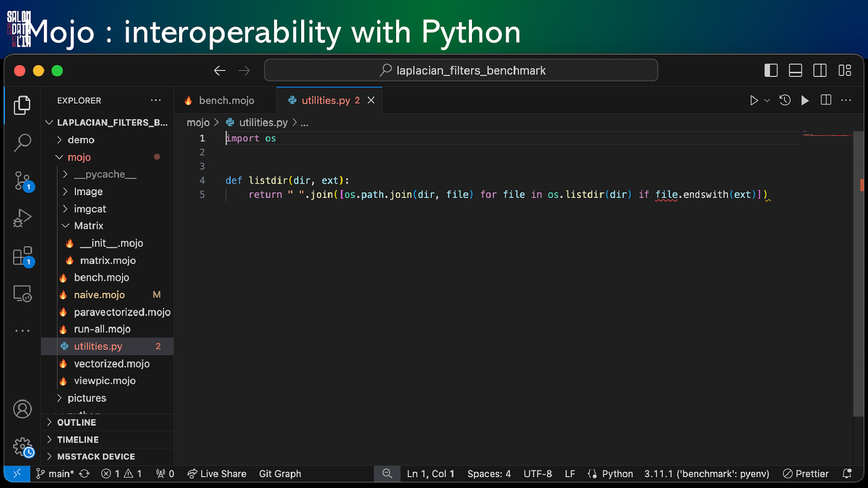Expand the OUTLINE section
This screenshot has height=488, width=868.
[x=107, y=422]
